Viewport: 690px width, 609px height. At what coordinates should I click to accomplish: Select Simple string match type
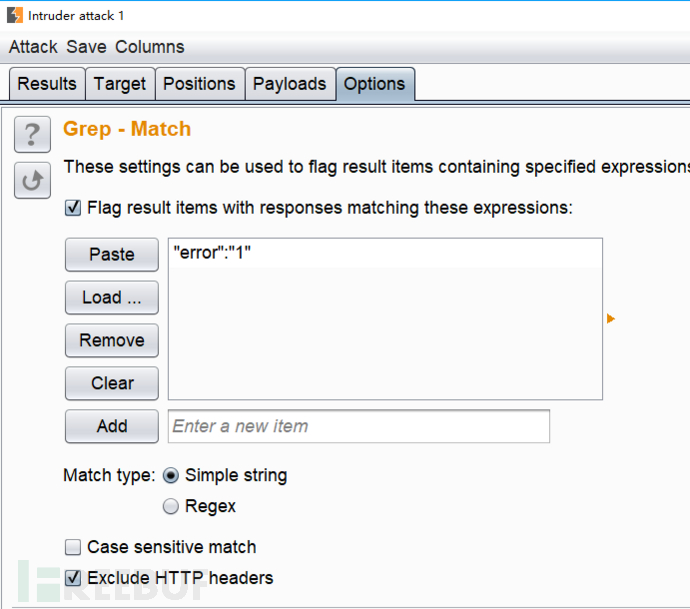[171, 476]
